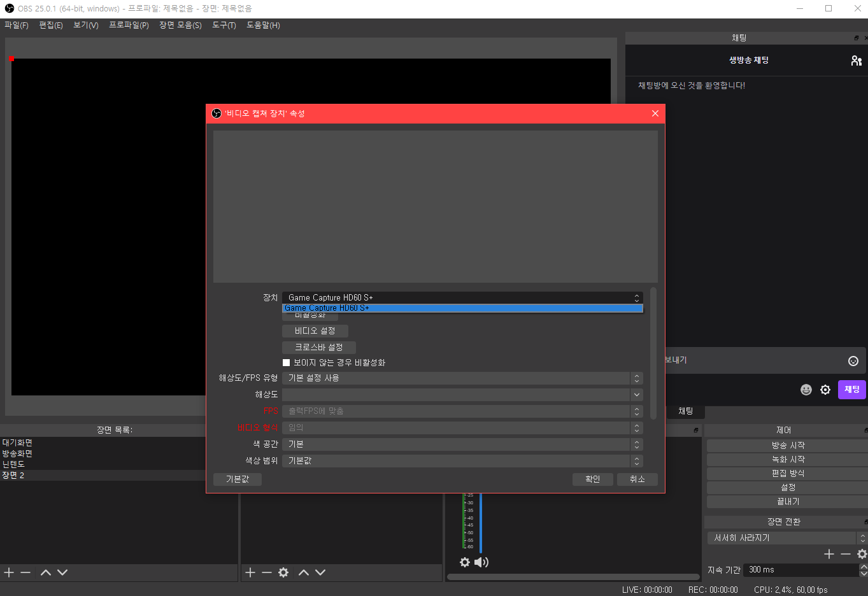Open OBS settings with 설정 button
The width and height of the screenshot is (868, 596).
tap(788, 488)
